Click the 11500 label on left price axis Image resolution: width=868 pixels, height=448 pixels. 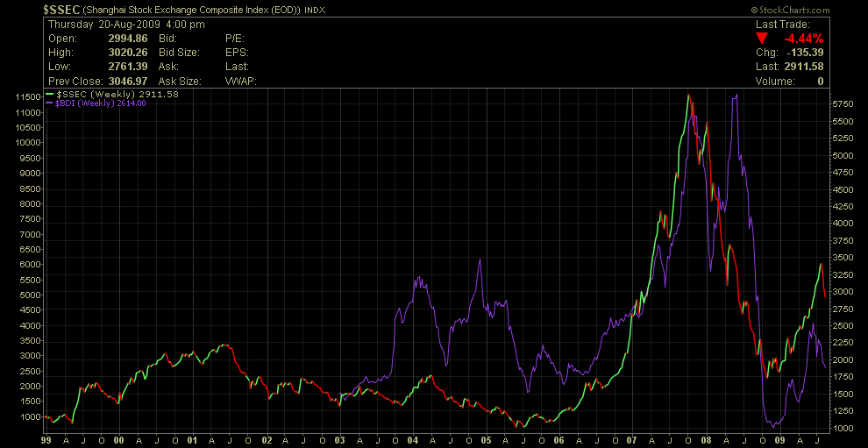pos(28,96)
